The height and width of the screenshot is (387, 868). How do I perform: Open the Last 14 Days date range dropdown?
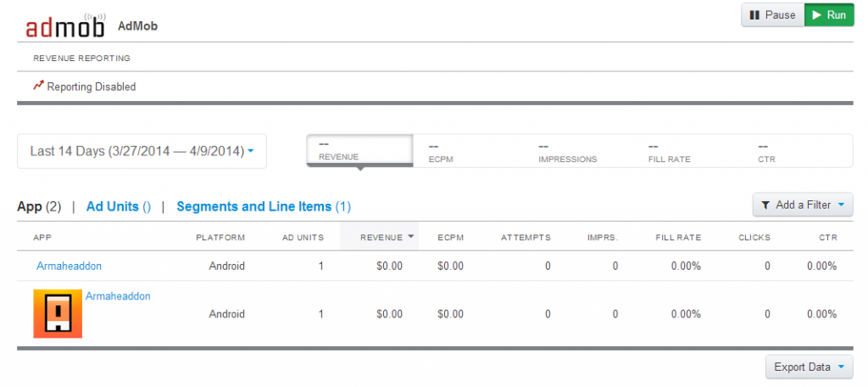click(142, 151)
